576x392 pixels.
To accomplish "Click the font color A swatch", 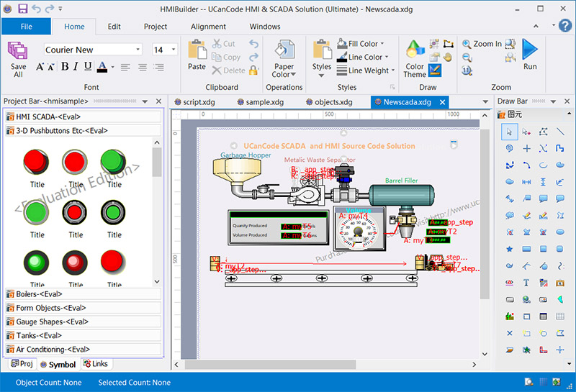I will pos(102,67).
